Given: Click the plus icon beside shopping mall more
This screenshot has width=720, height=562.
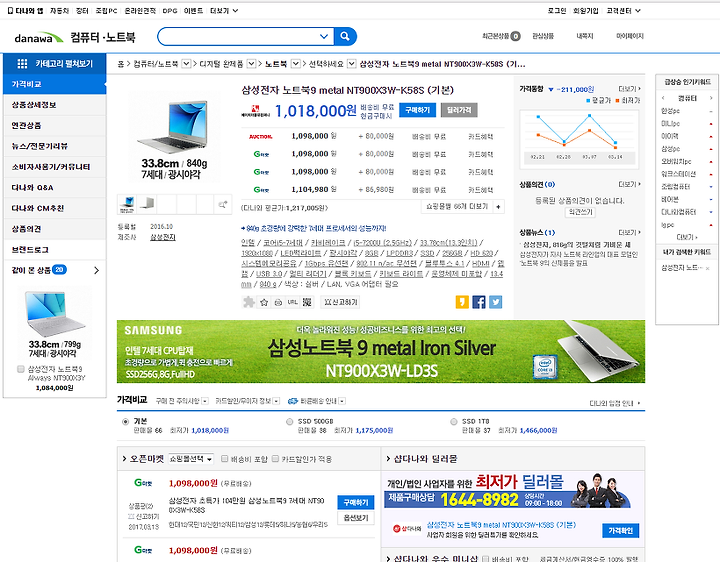Looking at the screenshot, I should 498,207.
